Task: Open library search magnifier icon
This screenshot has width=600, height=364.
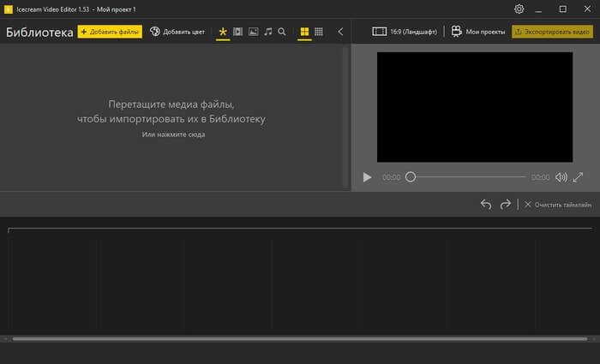Action: [282, 32]
